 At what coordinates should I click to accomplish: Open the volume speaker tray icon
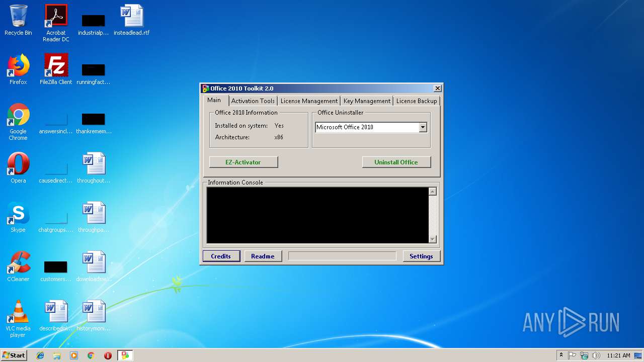click(596, 355)
